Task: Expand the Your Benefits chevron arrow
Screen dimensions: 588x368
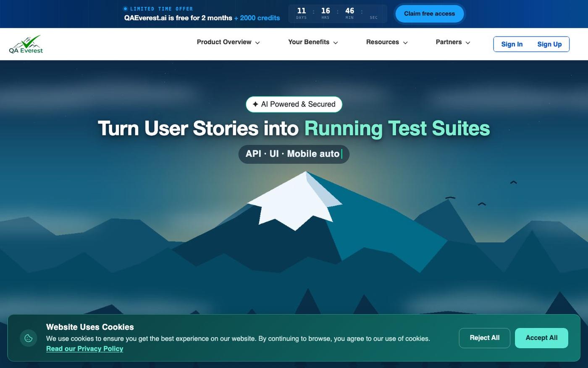Action: [336, 42]
